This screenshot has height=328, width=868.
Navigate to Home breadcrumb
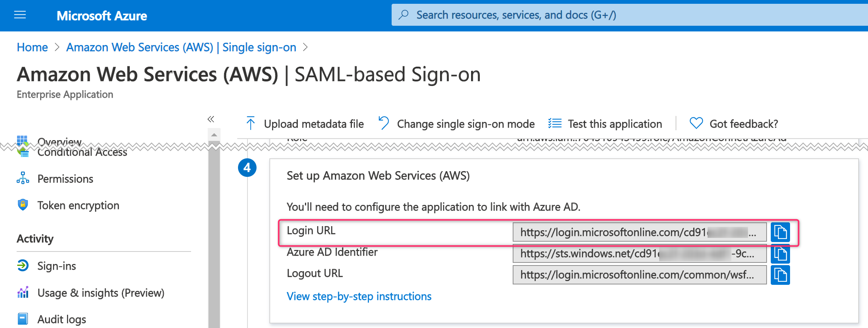tap(32, 47)
